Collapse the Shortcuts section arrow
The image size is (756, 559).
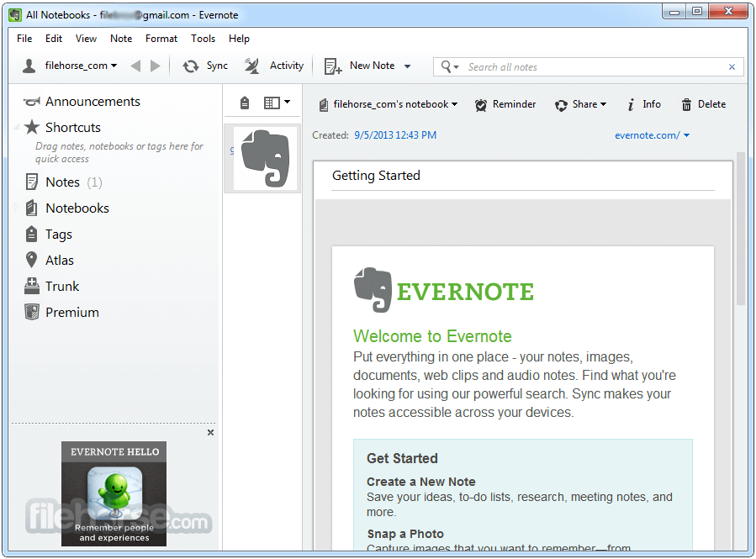pyautogui.click(x=17, y=127)
